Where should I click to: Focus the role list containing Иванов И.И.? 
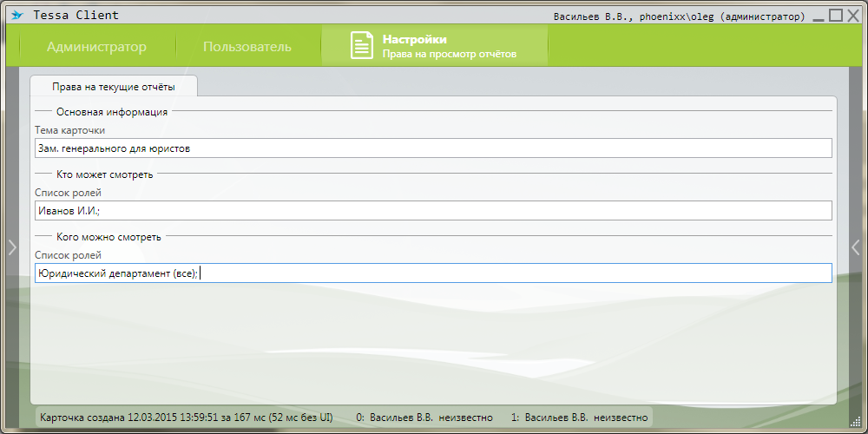point(432,211)
